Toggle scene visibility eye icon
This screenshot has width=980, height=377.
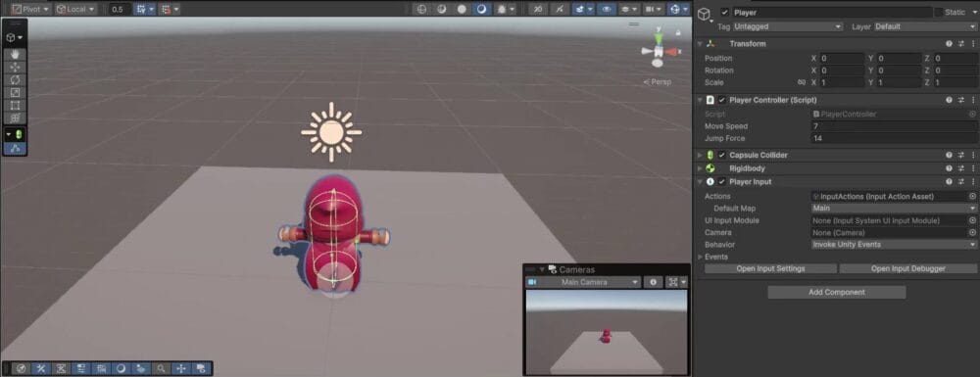point(606,10)
